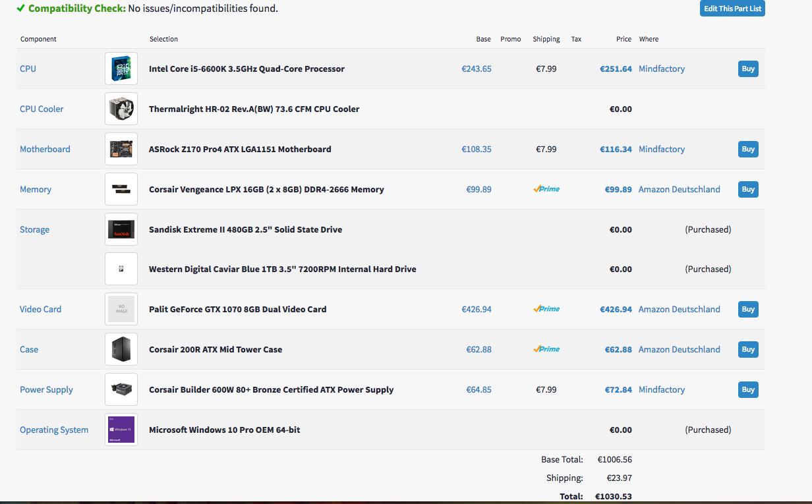Click the ASRock Z170 Pro4 motherboard thumbnail
812x504 pixels.
point(121,149)
